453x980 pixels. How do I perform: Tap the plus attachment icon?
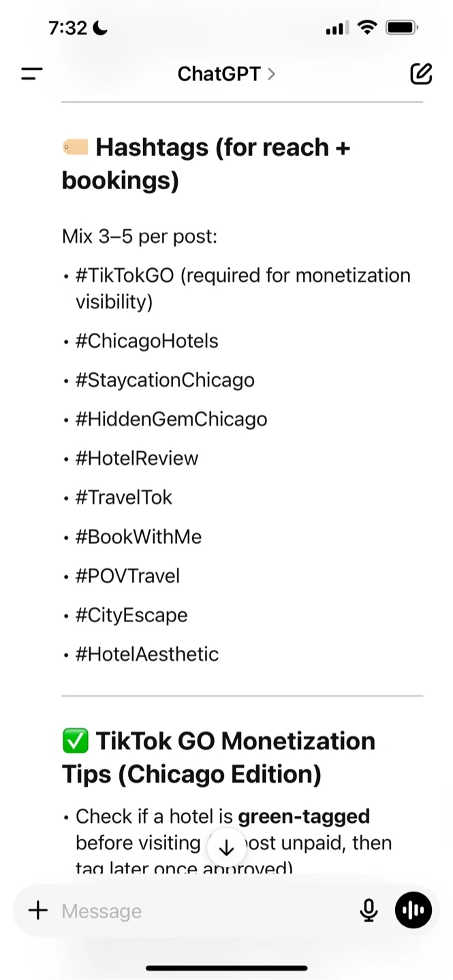[38, 911]
